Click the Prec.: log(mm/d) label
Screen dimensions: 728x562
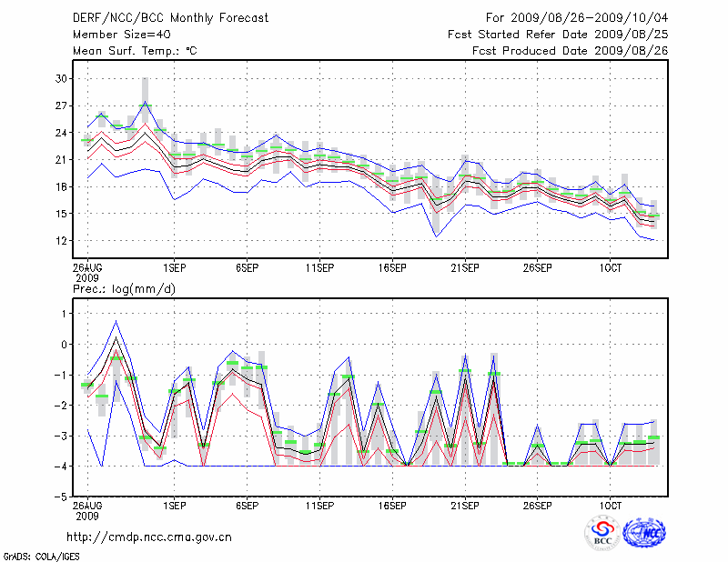pos(123,288)
